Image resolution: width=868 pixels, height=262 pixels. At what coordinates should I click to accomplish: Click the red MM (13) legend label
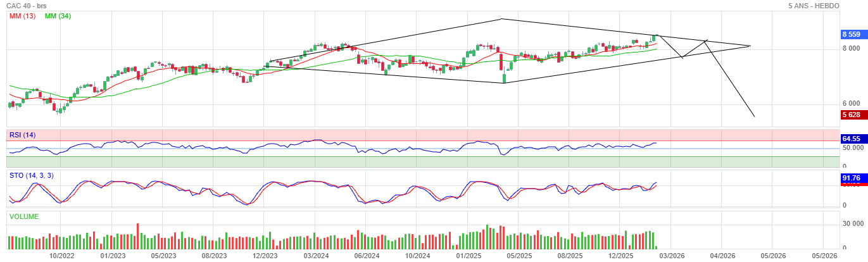(22, 16)
